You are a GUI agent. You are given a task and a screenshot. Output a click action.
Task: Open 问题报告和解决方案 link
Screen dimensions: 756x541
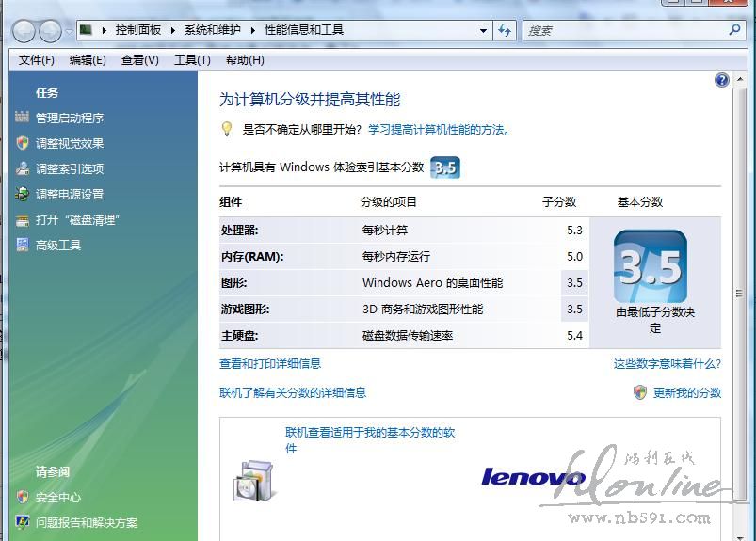[x=87, y=523]
